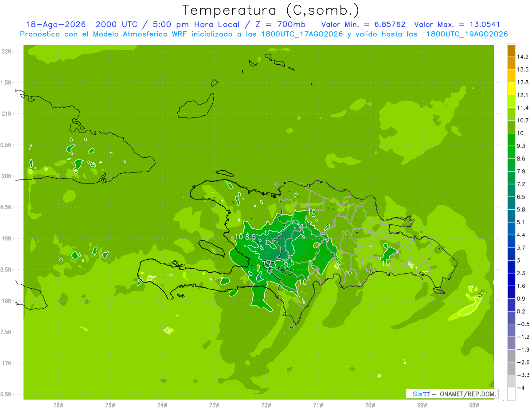This screenshot has width=532, height=411.
Task: Click the '0.9' legend value
Action: (x=521, y=298)
